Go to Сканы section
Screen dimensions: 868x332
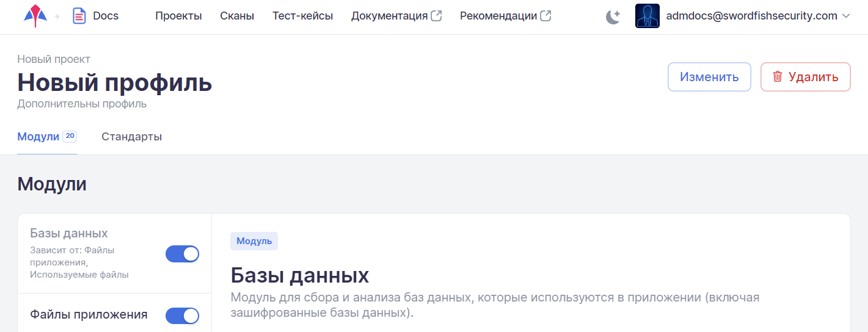237,16
